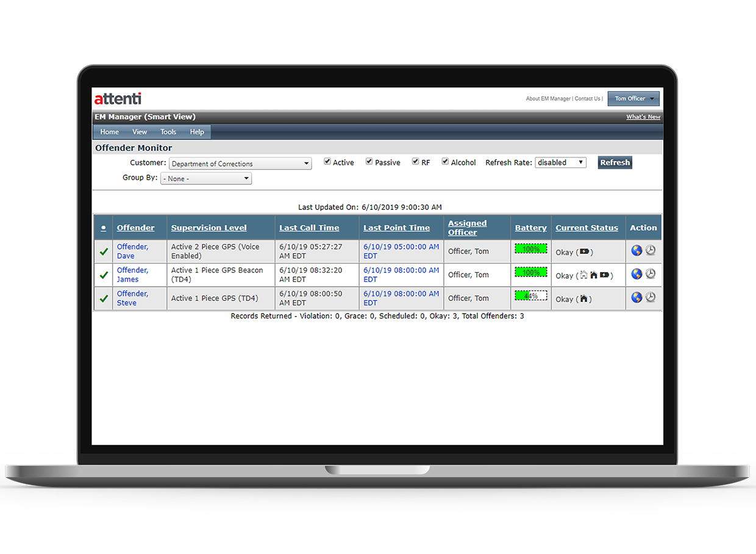756x554 pixels.
Task: Open the globe map icon for Offender, Dave
Action: (x=637, y=250)
